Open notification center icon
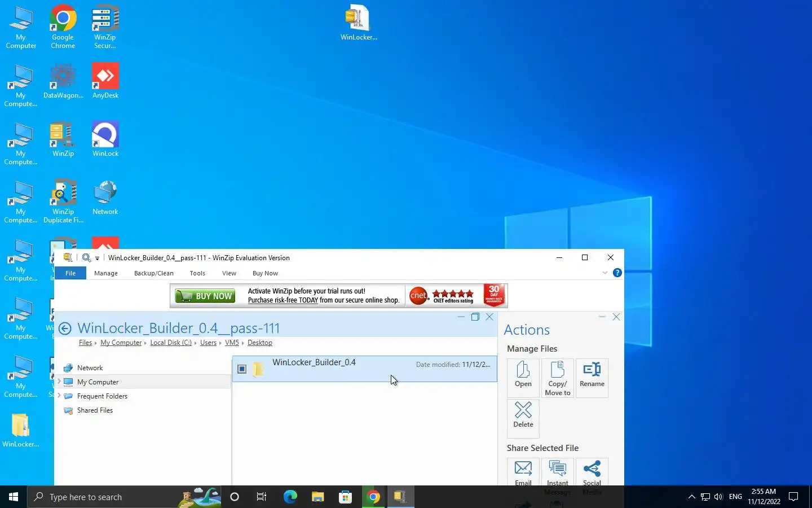812x508 pixels. tap(793, 497)
